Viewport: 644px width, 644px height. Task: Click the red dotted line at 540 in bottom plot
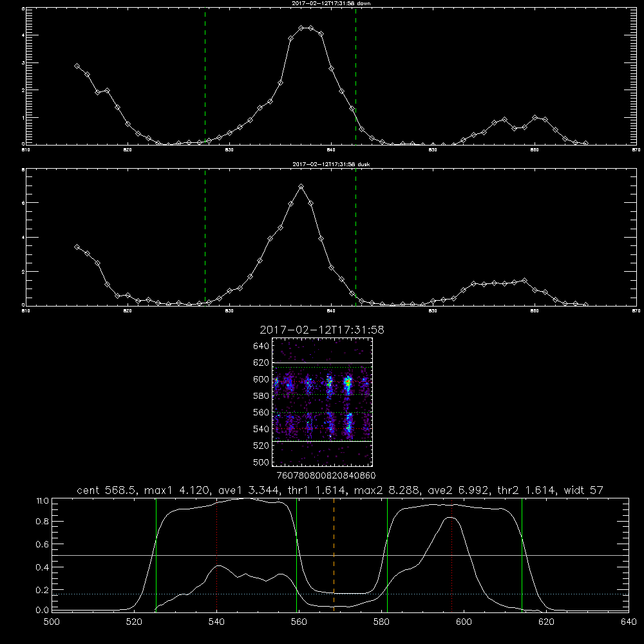coord(216,554)
